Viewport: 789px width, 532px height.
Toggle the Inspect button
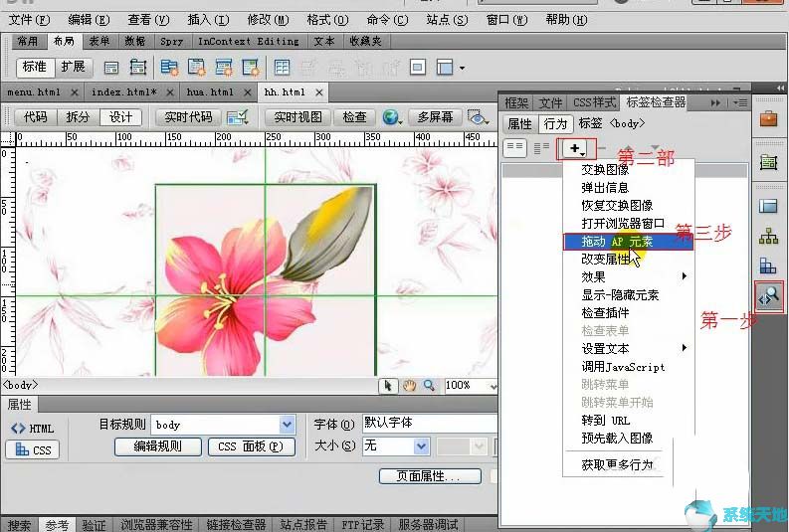(x=354, y=117)
